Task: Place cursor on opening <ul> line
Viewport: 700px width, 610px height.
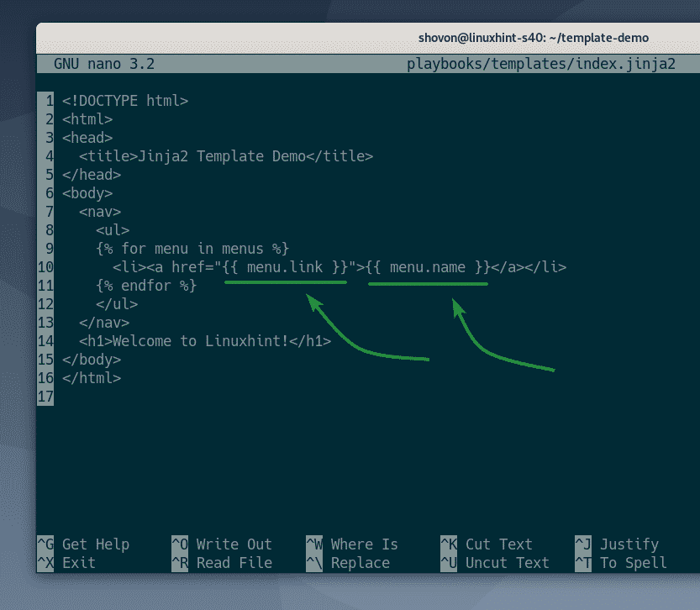Action: point(113,230)
